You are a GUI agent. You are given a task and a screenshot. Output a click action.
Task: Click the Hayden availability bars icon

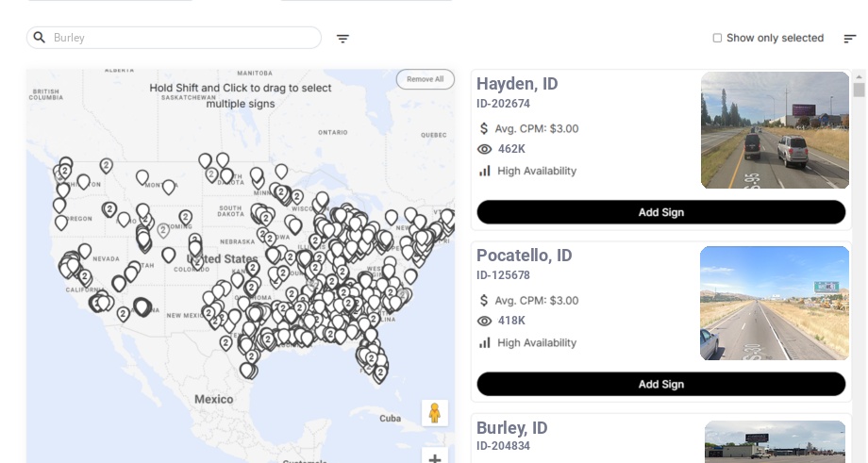click(x=485, y=171)
